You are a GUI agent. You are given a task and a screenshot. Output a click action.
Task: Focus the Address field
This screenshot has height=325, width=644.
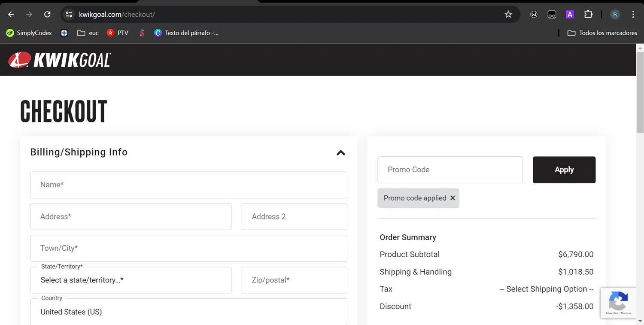coord(131,217)
